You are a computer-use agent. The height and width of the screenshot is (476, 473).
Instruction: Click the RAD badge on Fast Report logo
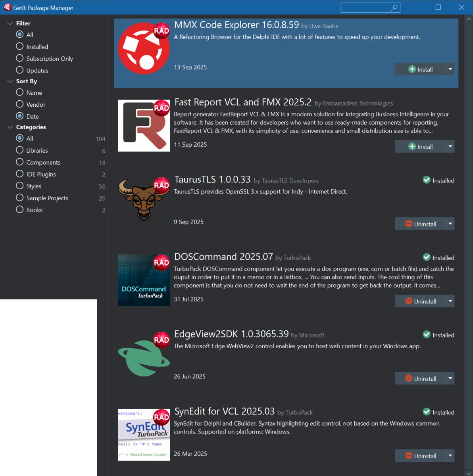point(162,108)
